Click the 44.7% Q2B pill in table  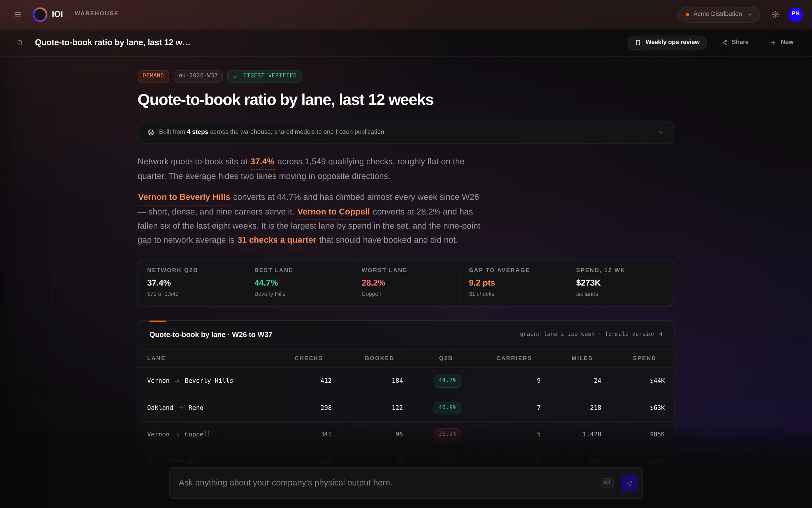point(447,381)
